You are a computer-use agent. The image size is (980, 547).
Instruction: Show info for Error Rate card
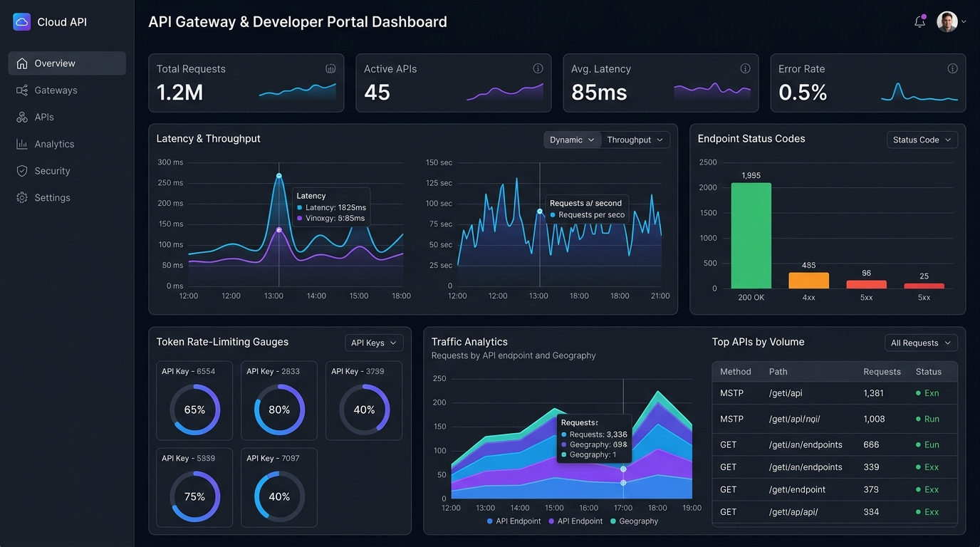952,69
